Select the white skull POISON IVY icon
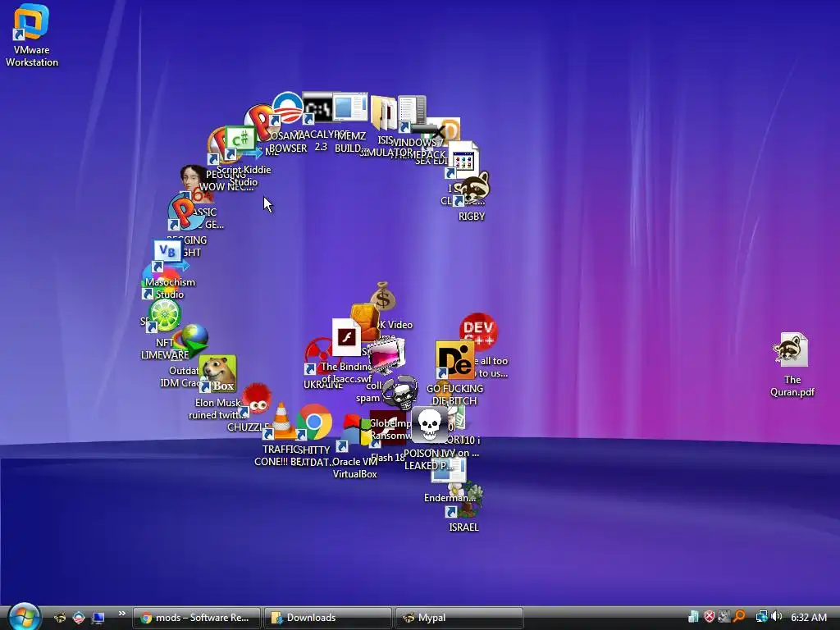 (430, 424)
